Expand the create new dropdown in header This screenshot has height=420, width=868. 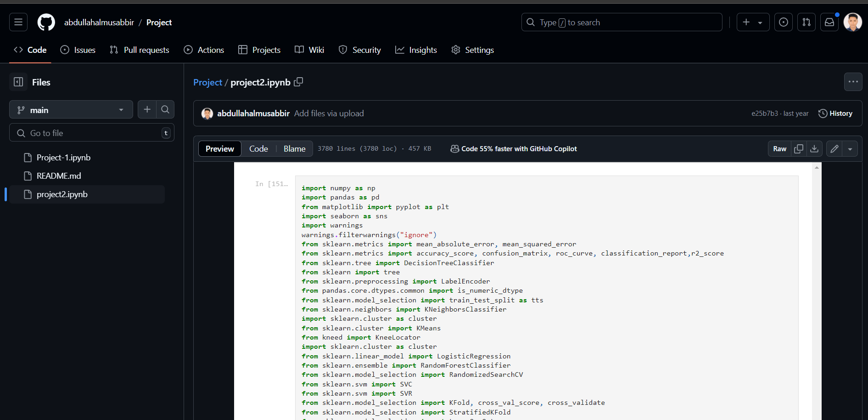(x=753, y=22)
